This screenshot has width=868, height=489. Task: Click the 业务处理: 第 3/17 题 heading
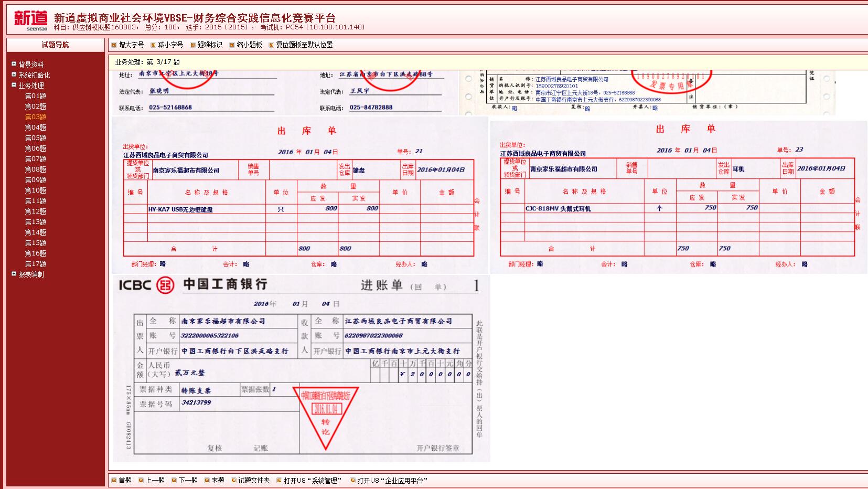pyautogui.click(x=147, y=62)
